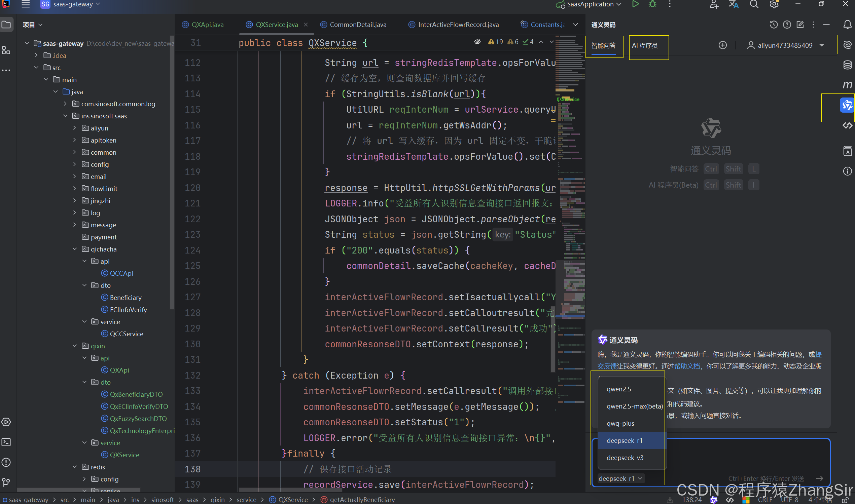Close the QXService.java tab
This screenshot has width=855, height=504.
(x=306, y=25)
